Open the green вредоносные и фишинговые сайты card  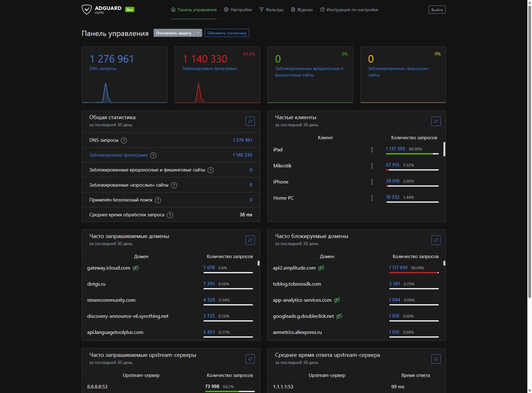(310, 75)
